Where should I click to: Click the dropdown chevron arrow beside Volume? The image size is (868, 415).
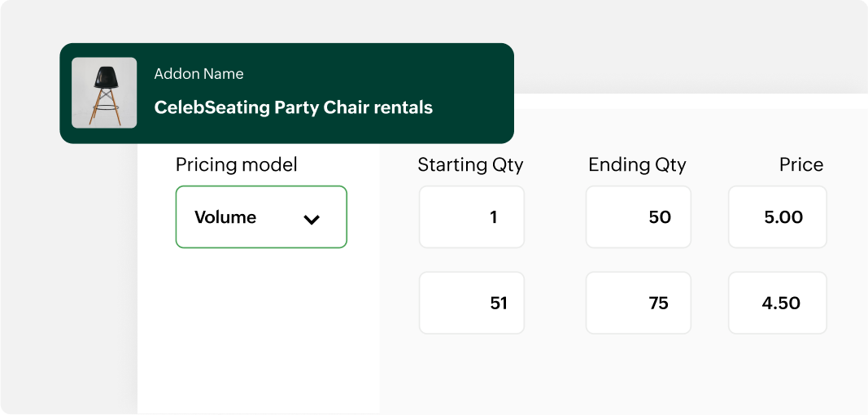point(312,219)
